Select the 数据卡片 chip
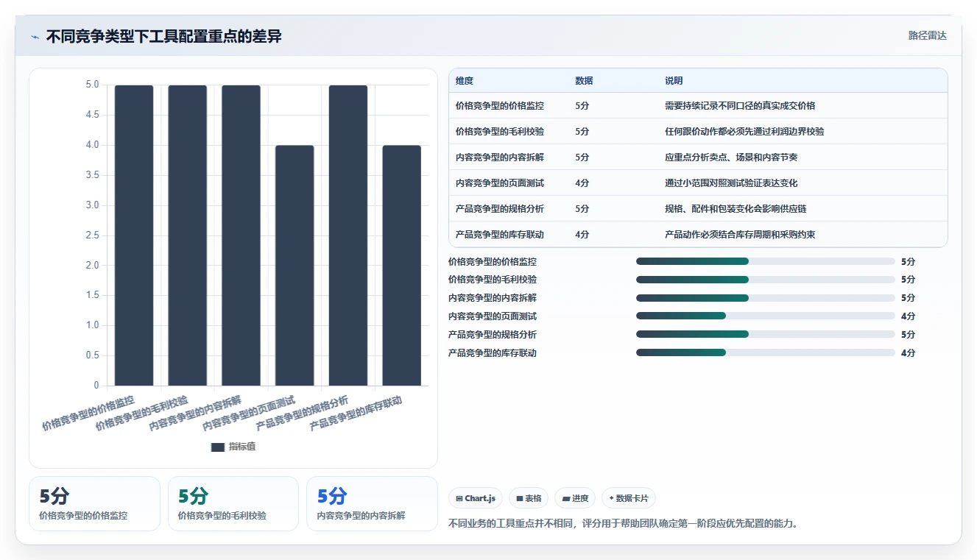Screen dimensions: 977x560 click(629, 498)
